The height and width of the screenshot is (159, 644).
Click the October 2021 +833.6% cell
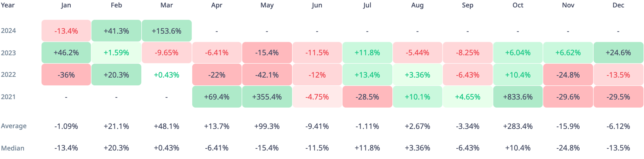(x=518, y=97)
